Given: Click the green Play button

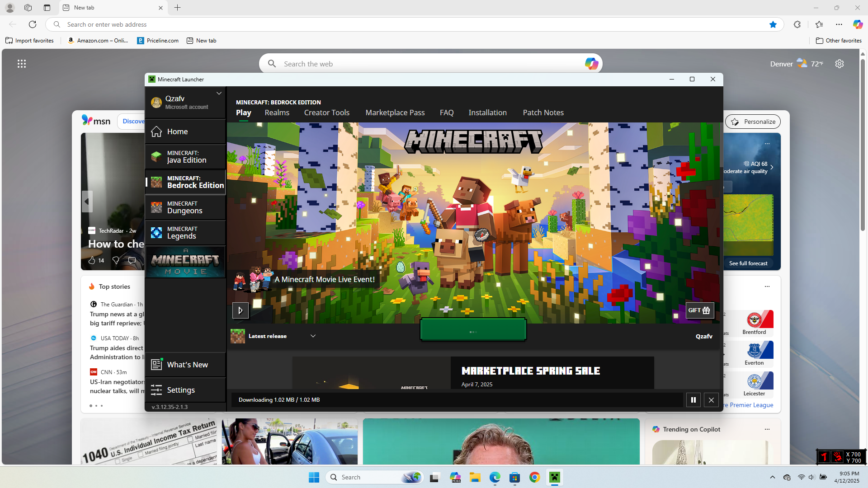Looking at the screenshot, I should (x=473, y=329).
